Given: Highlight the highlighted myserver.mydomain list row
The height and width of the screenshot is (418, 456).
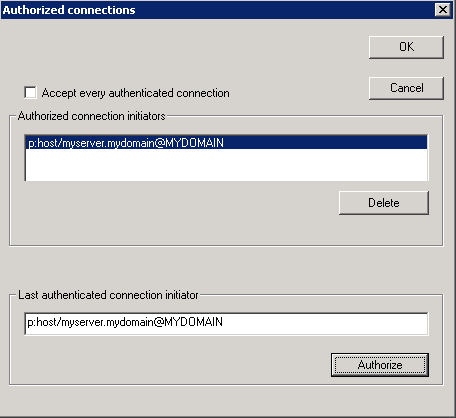Looking at the screenshot, I should pyautogui.click(x=226, y=143).
